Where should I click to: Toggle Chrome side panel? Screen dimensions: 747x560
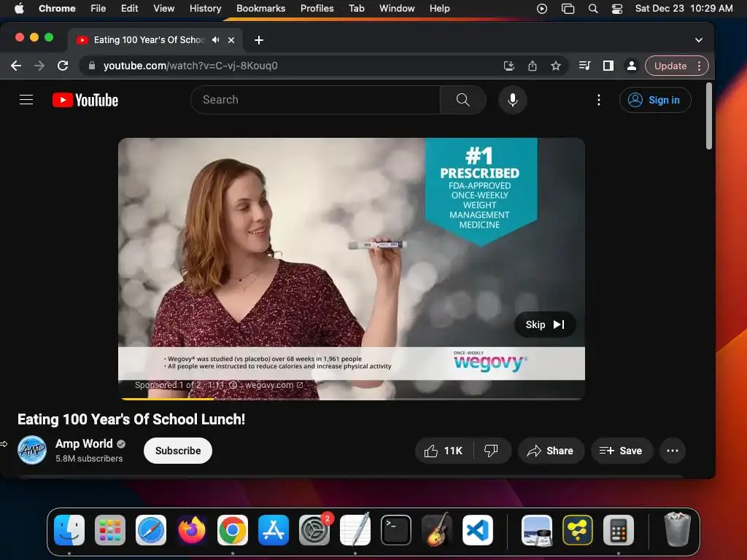coord(608,66)
